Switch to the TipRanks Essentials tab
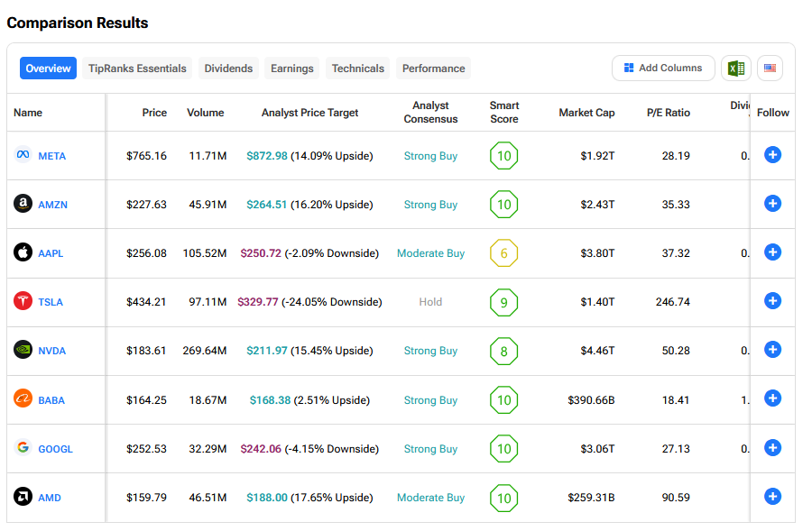The height and width of the screenshot is (531, 812). [x=137, y=69]
